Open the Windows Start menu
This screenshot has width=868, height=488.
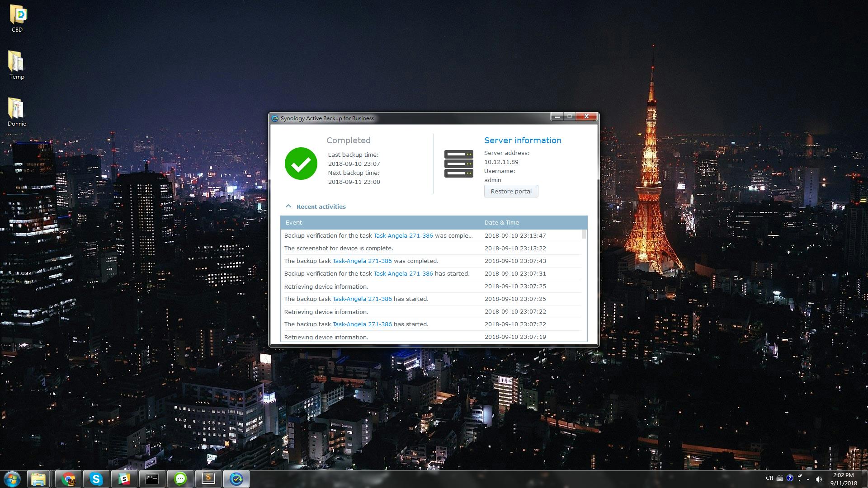12,479
